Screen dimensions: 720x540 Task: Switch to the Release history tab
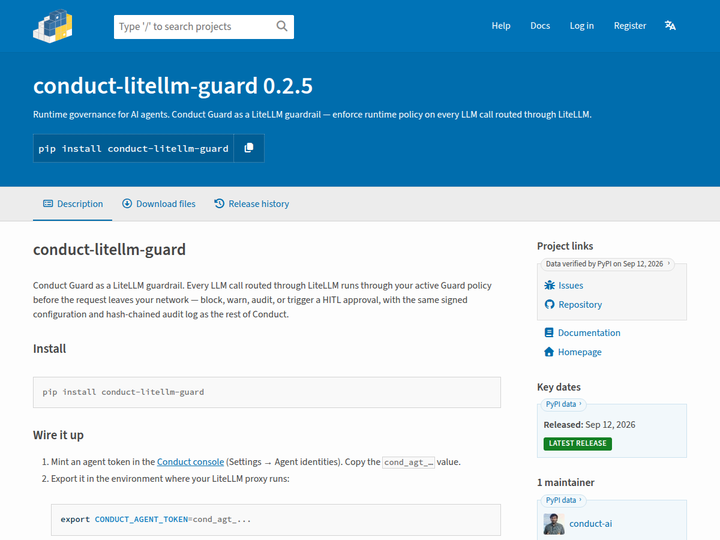252,204
